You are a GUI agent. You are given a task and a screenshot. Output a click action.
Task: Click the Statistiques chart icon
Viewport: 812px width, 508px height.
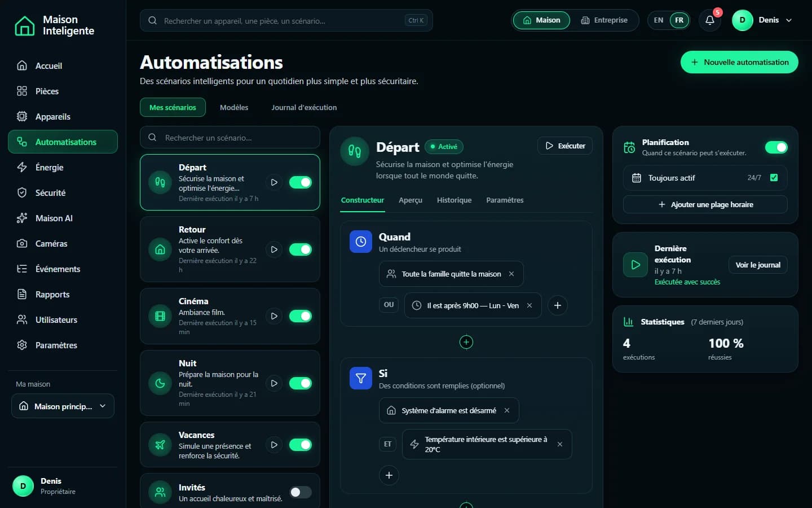tap(628, 322)
